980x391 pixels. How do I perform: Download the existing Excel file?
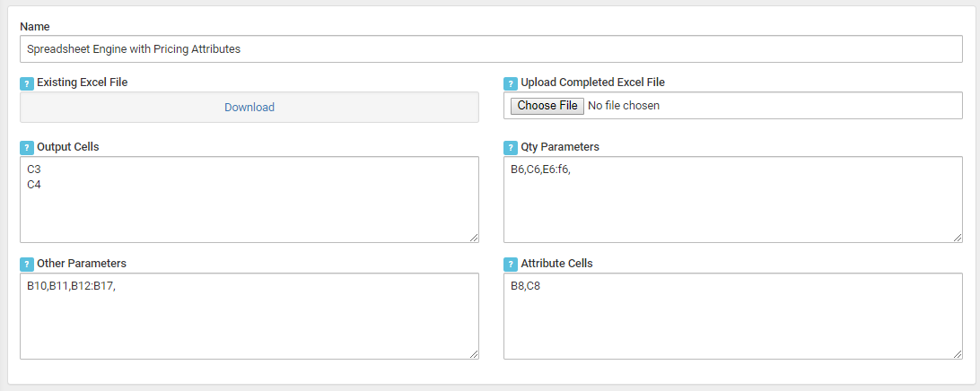249,108
